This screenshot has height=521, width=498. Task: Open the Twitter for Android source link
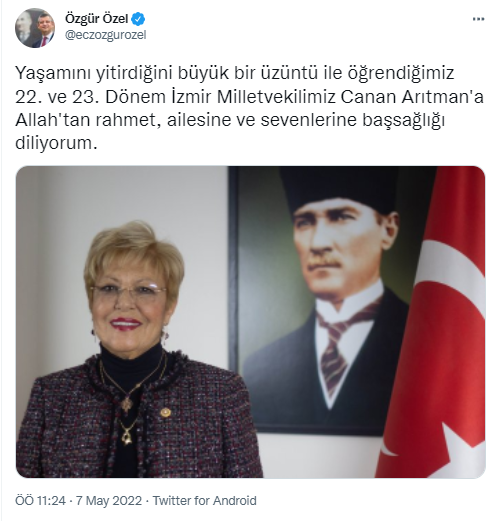point(204,501)
